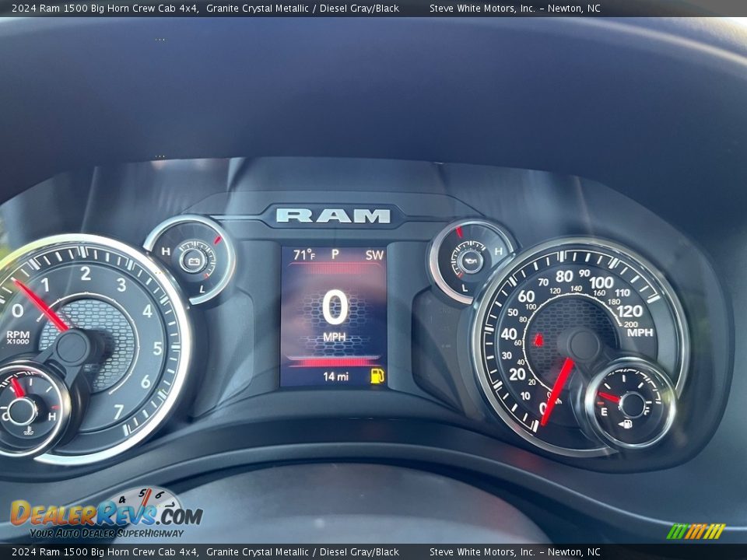Click the yellow low fuel warning icon
747x560 pixels.
coord(377,376)
